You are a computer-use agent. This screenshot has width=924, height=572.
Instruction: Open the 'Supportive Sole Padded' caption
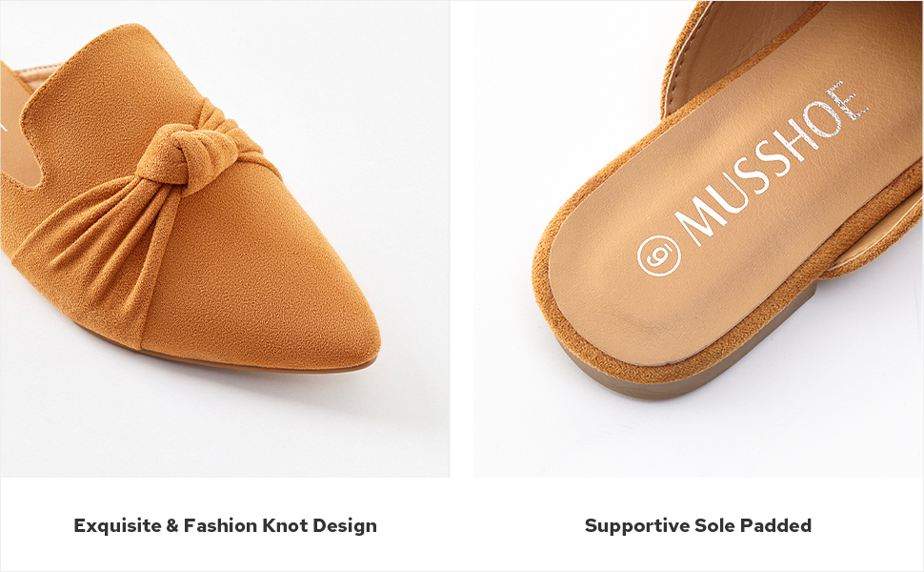(697, 525)
